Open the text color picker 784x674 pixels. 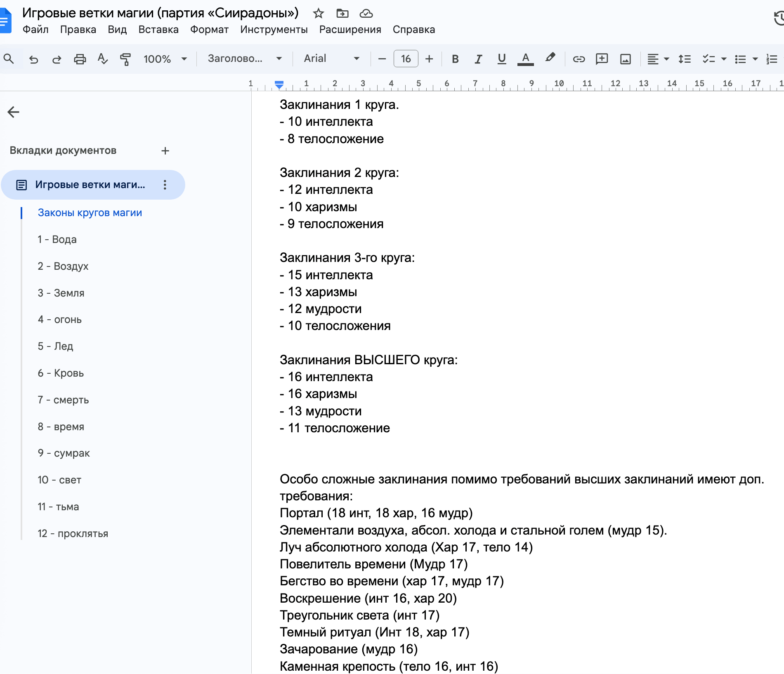click(x=525, y=59)
